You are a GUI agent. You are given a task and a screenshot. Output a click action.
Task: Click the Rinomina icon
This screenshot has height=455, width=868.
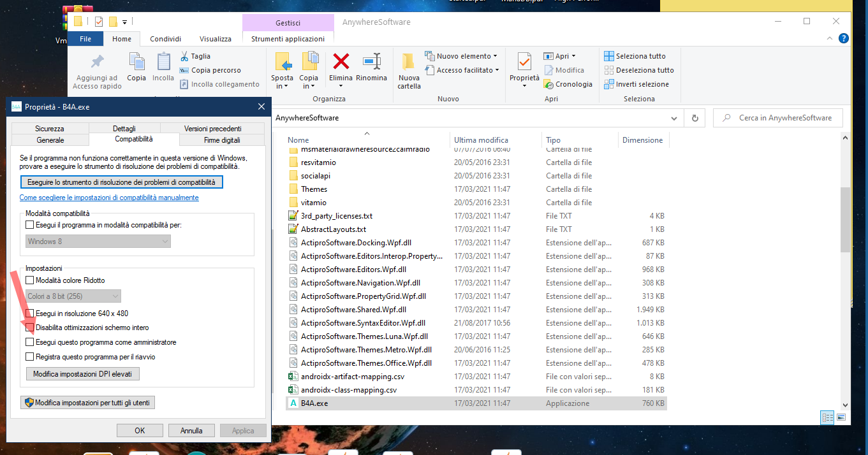372,61
